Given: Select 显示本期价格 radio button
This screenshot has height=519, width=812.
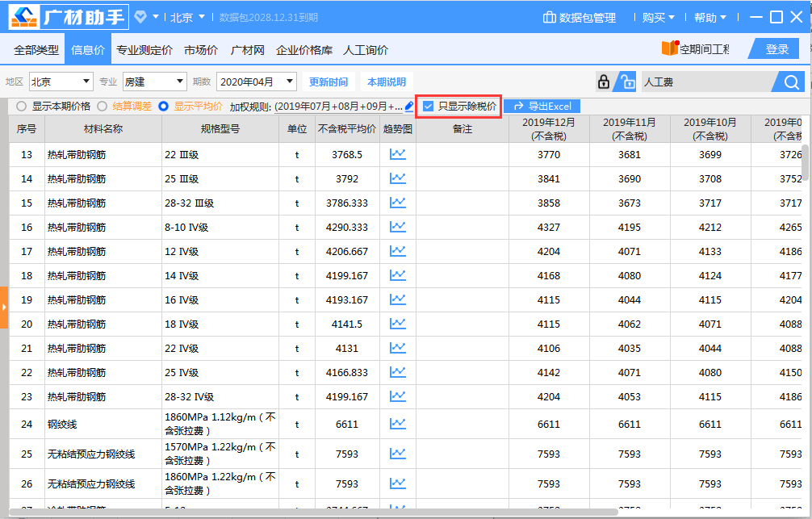Looking at the screenshot, I should [21, 107].
